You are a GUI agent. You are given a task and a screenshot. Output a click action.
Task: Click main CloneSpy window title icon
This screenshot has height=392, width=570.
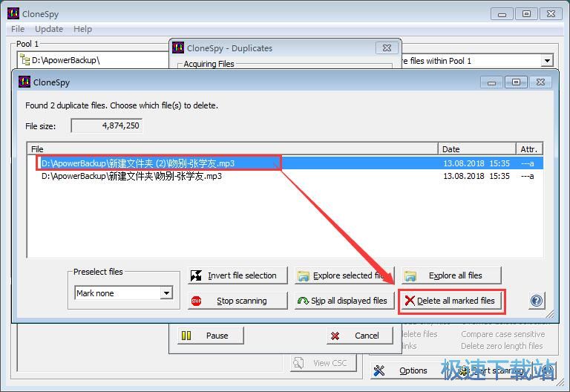[x=13, y=14]
